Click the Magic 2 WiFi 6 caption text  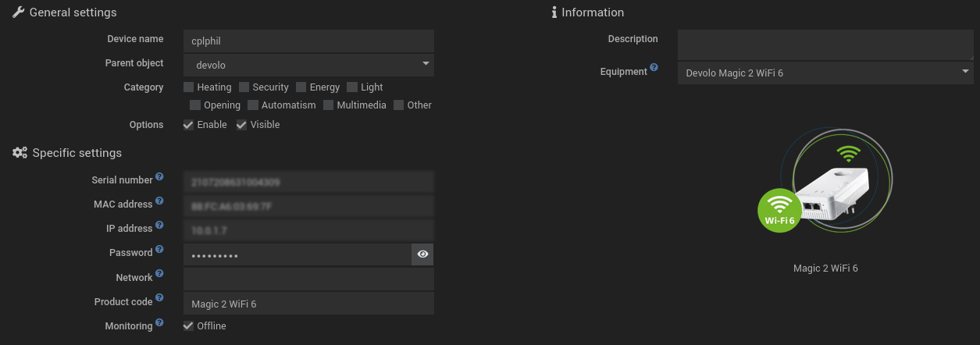click(x=825, y=268)
